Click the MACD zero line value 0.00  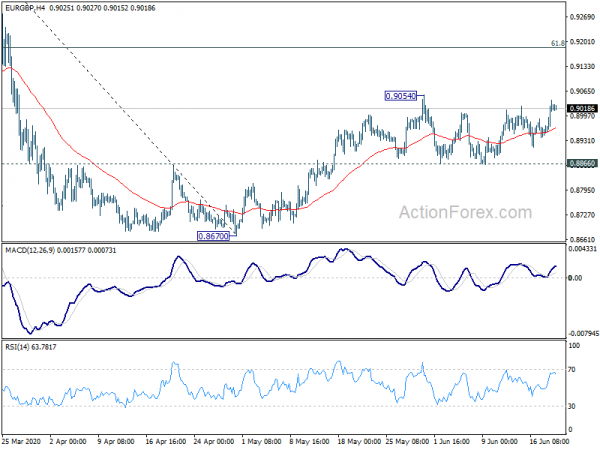tap(575, 278)
